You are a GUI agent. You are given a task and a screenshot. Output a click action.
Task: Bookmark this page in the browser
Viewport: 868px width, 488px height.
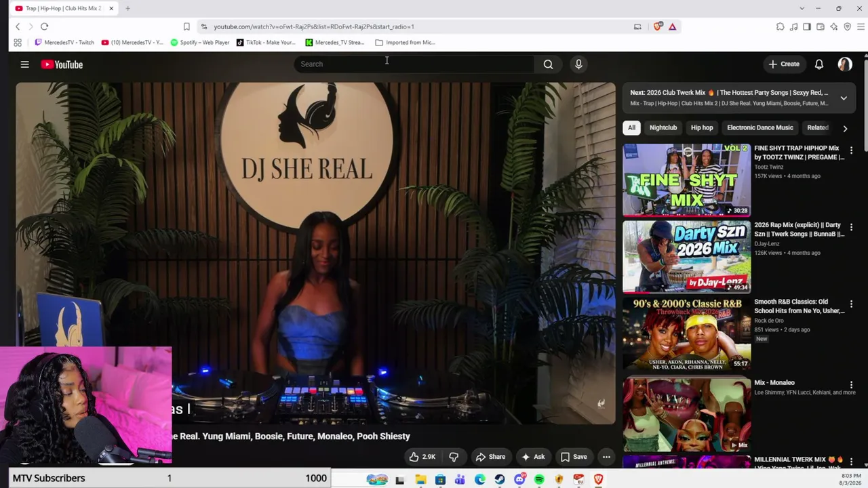coord(186,26)
